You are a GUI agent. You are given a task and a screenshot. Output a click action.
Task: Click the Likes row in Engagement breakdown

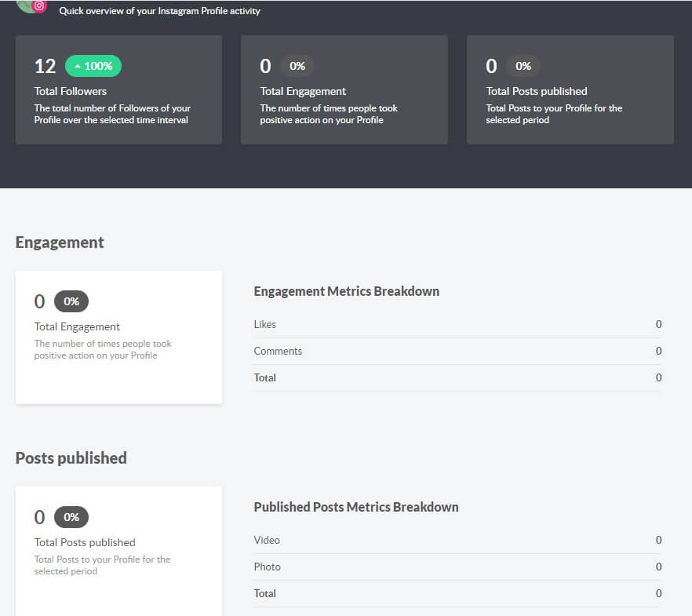pos(265,324)
